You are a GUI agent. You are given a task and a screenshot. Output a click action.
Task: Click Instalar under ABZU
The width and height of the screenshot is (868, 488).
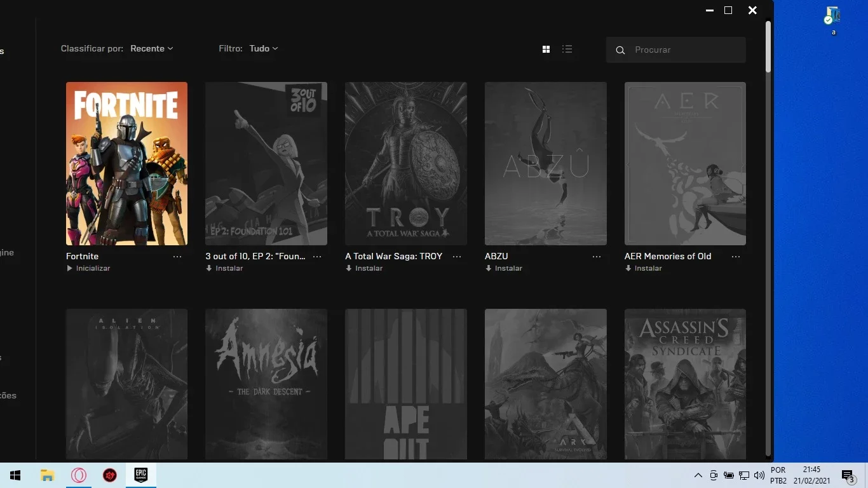click(509, 268)
